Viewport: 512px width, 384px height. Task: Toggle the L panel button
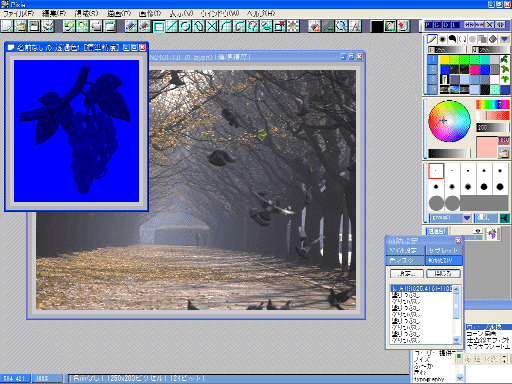pos(456,25)
